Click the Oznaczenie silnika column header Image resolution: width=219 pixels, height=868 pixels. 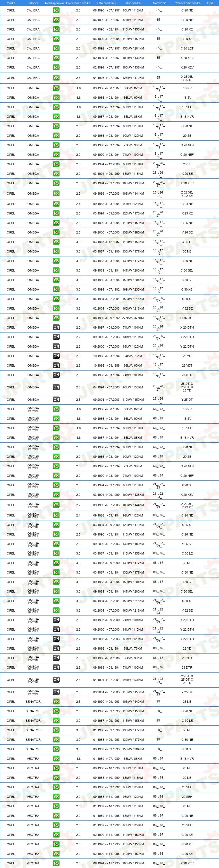click(x=187, y=3)
